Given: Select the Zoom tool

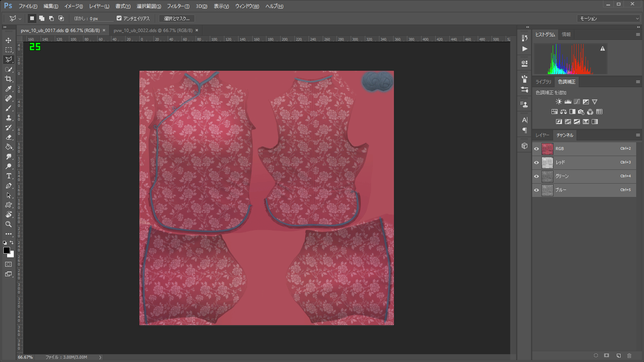Looking at the screenshot, I should pyautogui.click(x=8, y=224).
